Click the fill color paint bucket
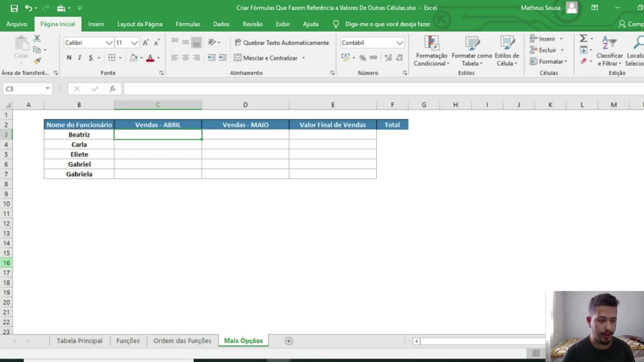The height and width of the screenshot is (362, 644). tap(133, 58)
